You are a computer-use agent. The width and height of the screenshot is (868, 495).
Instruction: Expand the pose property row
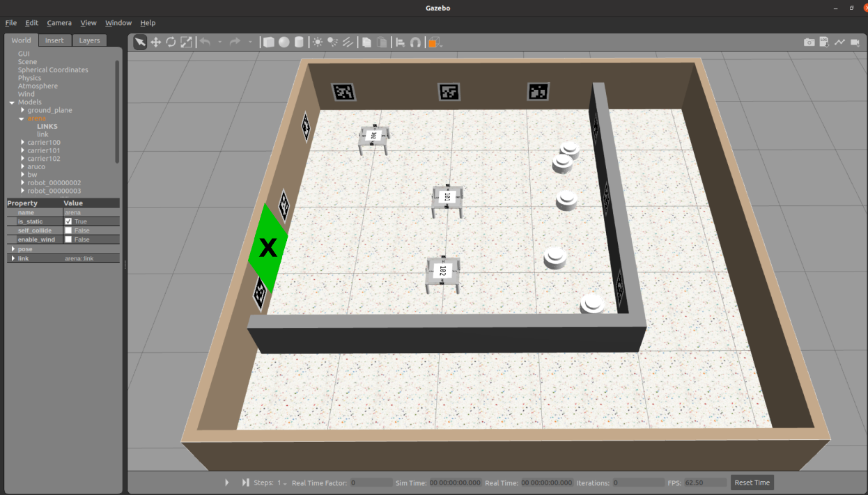13,249
